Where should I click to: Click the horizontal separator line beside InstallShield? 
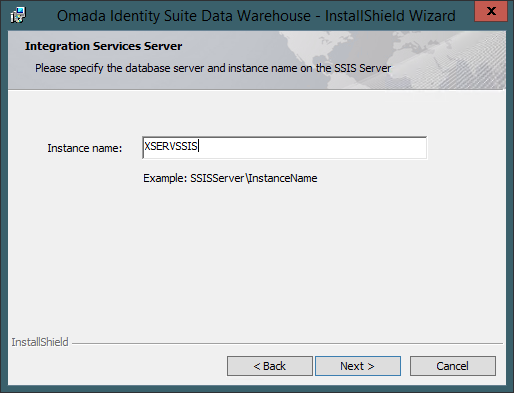click(x=287, y=343)
